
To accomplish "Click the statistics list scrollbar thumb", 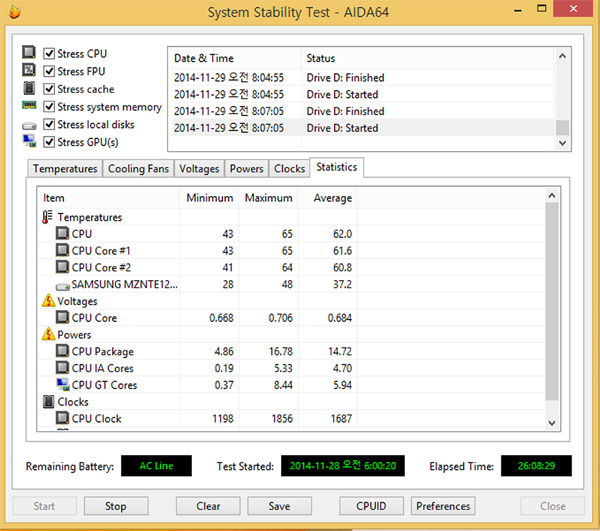I will [552, 301].
